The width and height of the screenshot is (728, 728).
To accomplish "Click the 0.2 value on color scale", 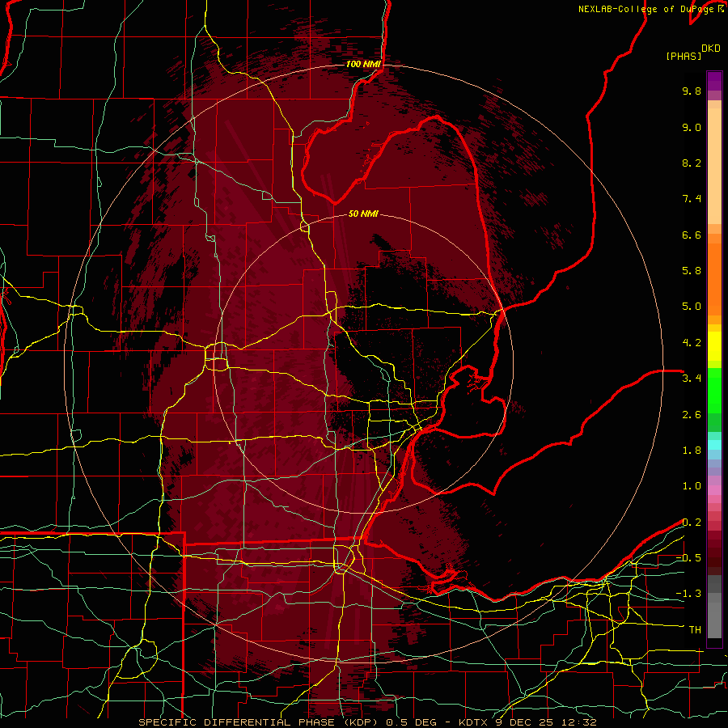I will pyautogui.click(x=692, y=523).
